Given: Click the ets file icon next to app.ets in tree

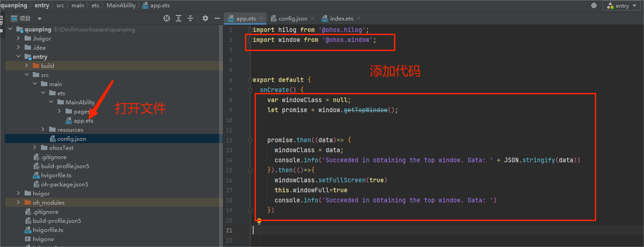Looking at the screenshot, I should click(x=69, y=120).
